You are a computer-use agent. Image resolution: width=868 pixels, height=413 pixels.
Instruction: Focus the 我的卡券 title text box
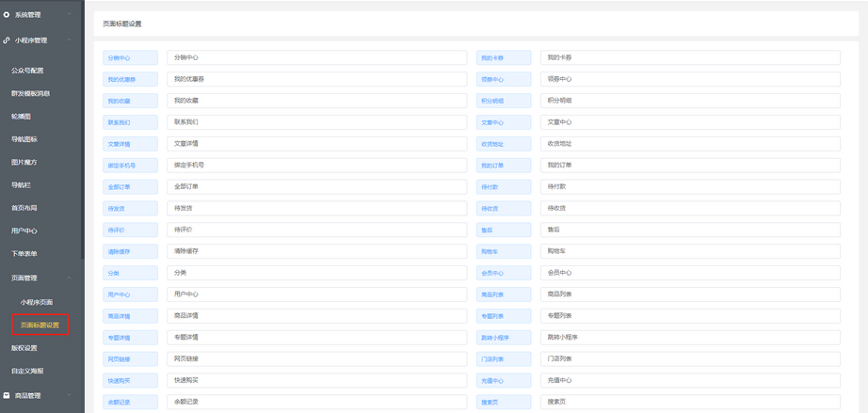689,57
